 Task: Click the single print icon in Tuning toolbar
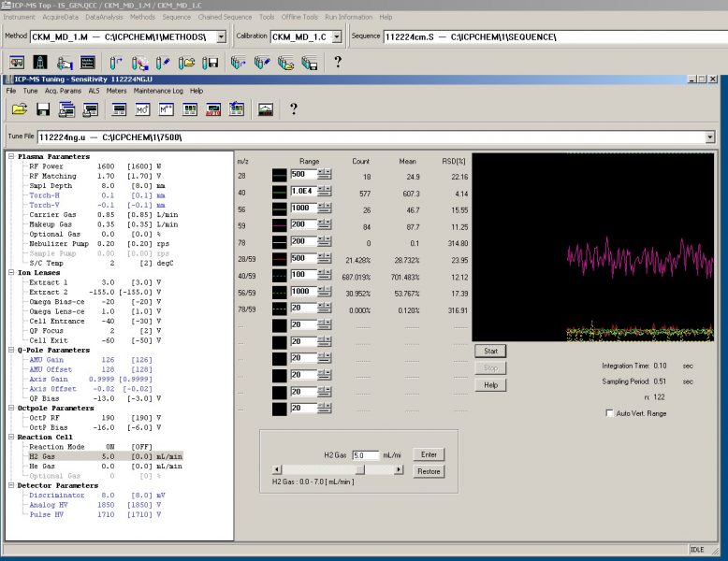[91, 109]
